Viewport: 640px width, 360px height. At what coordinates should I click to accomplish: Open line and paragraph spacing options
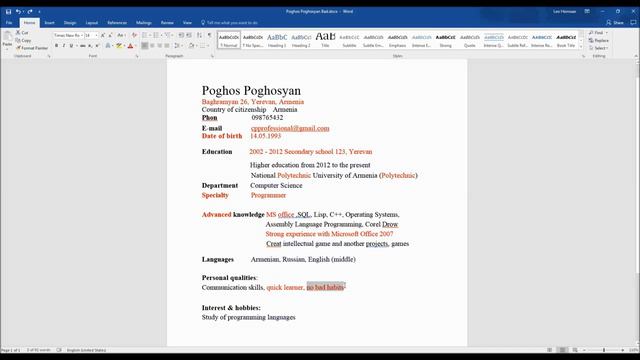[178, 46]
